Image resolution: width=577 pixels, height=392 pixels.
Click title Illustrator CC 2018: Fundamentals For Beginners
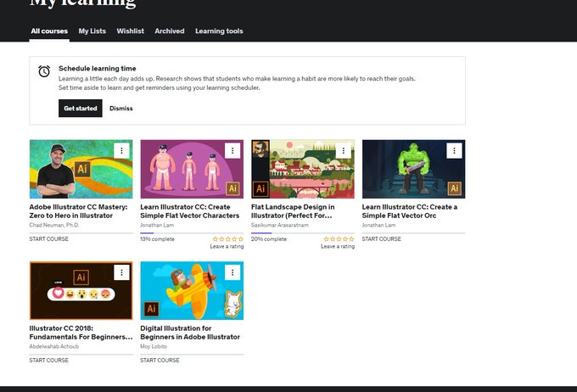pos(81,333)
